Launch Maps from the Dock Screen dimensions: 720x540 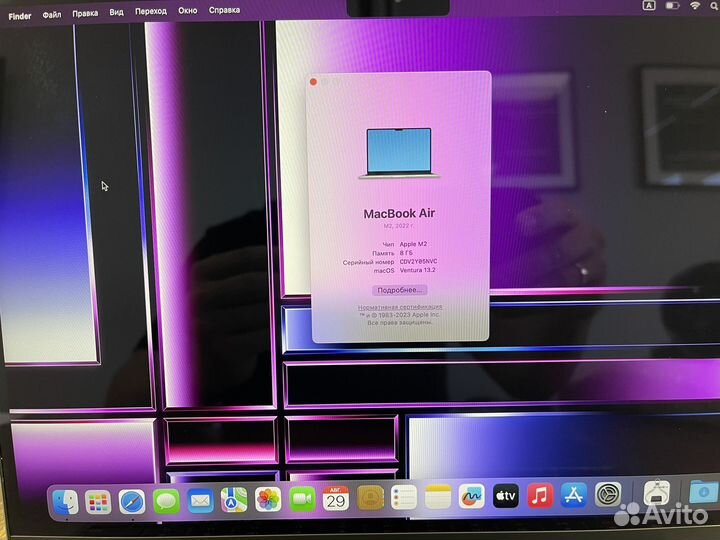point(234,500)
